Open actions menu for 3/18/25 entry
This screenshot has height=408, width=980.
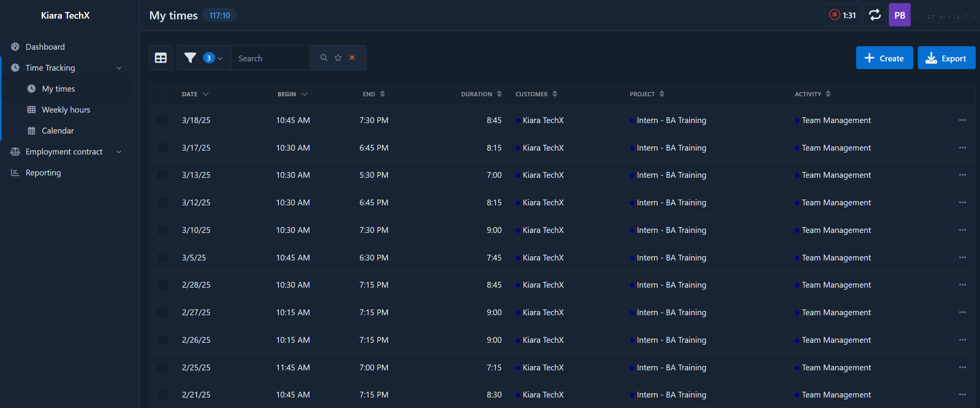pyautogui.click(x=962, y=120)
